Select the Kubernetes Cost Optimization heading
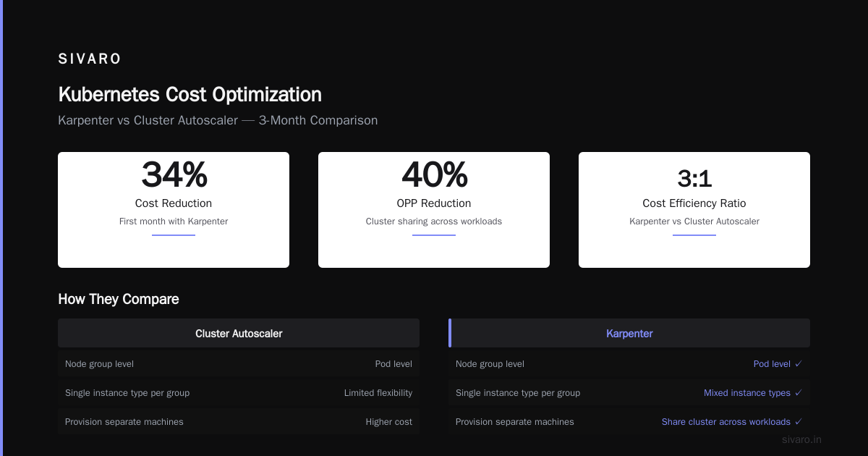 pos(190,95)
